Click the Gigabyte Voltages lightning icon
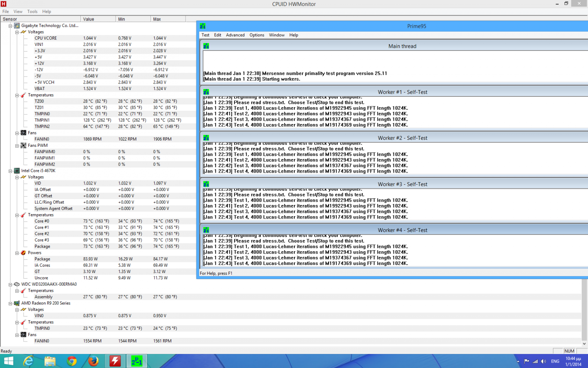Screen dimensions: 588x368 pyautogui.click(x=23, y=32)
